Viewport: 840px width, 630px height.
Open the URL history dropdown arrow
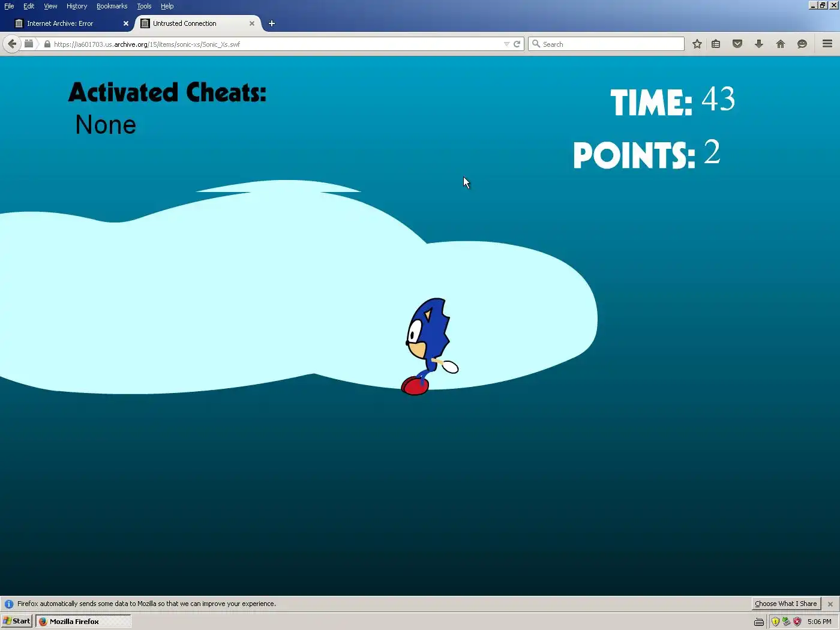tap(506, 44)
